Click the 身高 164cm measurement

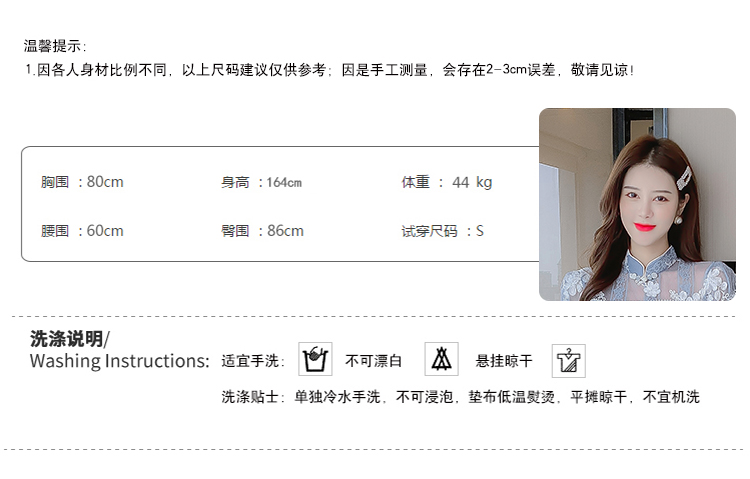click(261, 182)
